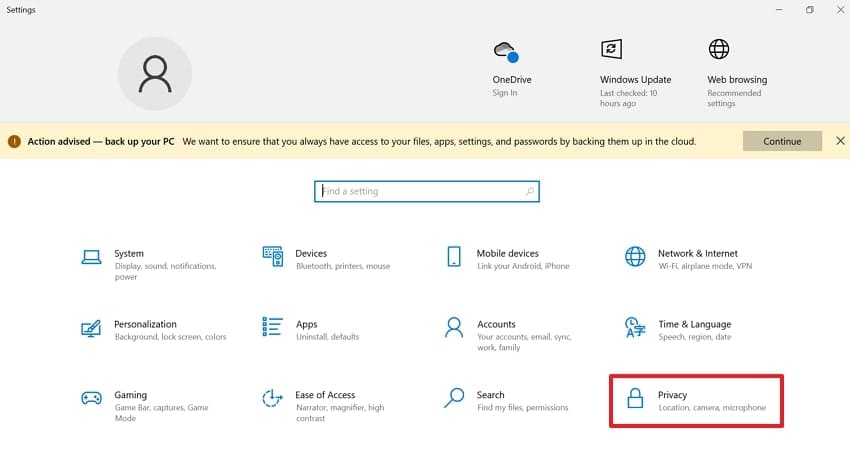The image size is (850, 452).
Task: Restore down the Settings window
Action: click(809, 10)
